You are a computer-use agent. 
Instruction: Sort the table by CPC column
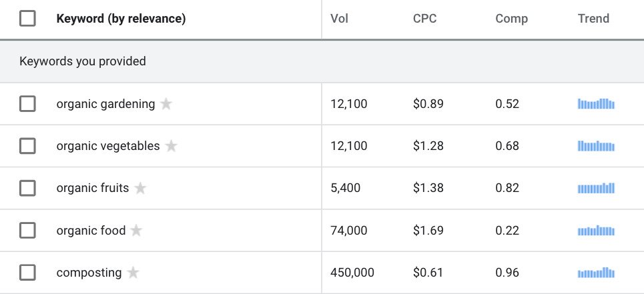[x=424, y=19]
